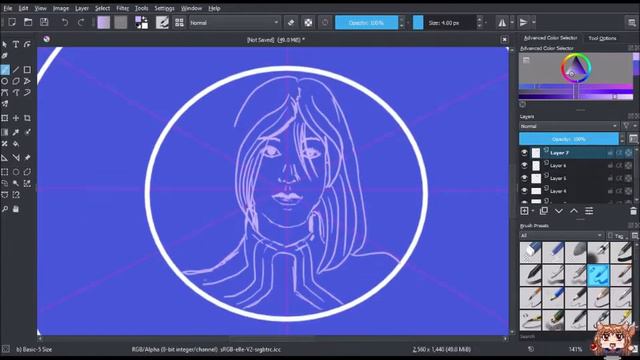This screenshot has height=360, width=640.
Task: Open the brush presets tag All dropdown
Action: [561, 236]
